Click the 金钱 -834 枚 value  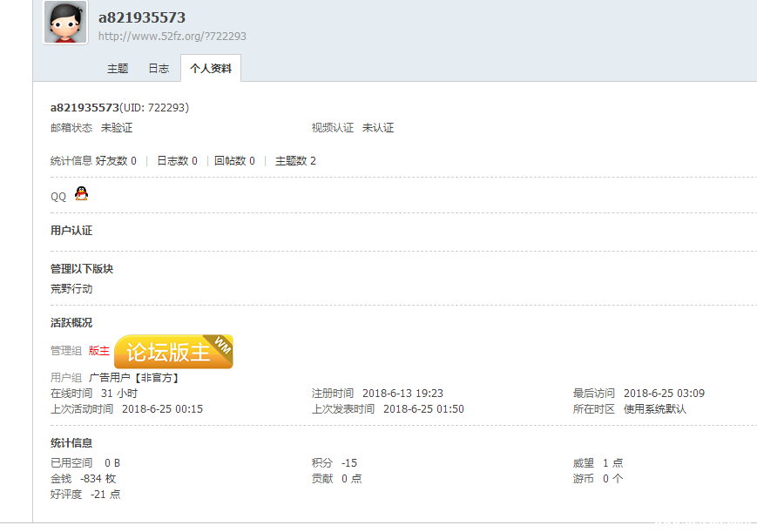pyautogui.click(x=98, y=479)
